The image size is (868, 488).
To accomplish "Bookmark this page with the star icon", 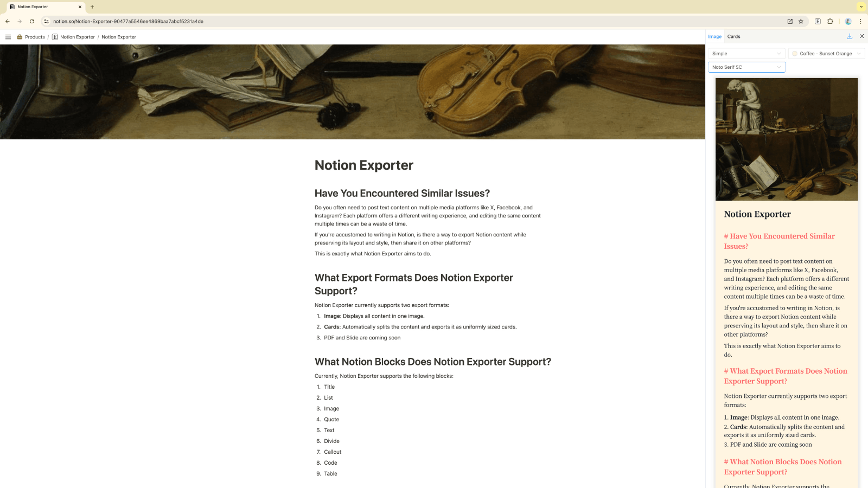I will [x=801, y=21].
